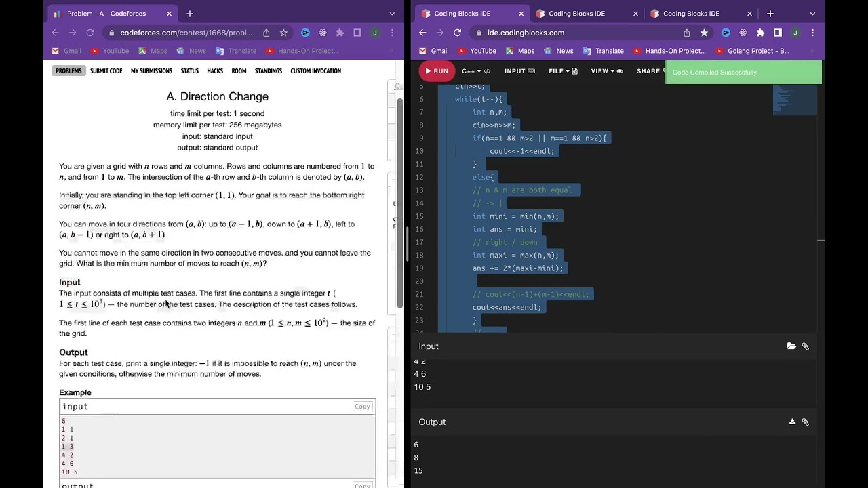Click the code minimap in the editor

coord(795,100)
